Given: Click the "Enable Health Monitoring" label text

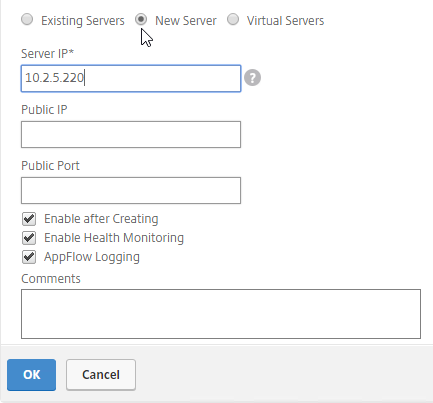Looking at the screenshot, I should pyautogui.click(x=114, y=238).
